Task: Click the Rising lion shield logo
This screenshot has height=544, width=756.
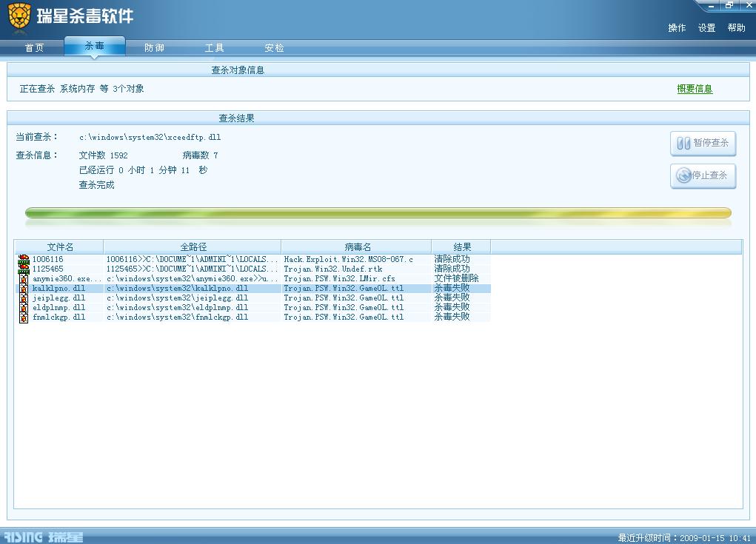Action: (x=19, y=16)
